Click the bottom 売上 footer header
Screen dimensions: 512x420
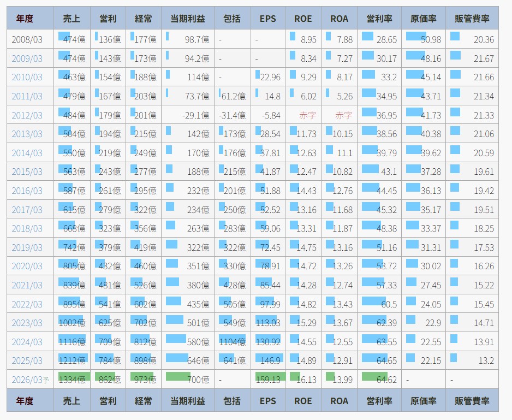72,400
